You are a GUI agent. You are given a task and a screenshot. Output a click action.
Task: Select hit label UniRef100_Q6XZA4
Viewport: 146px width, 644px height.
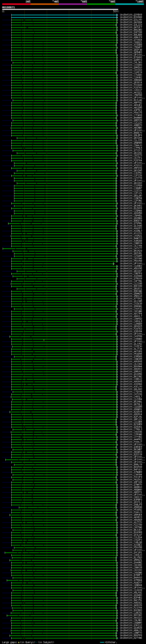131,138
